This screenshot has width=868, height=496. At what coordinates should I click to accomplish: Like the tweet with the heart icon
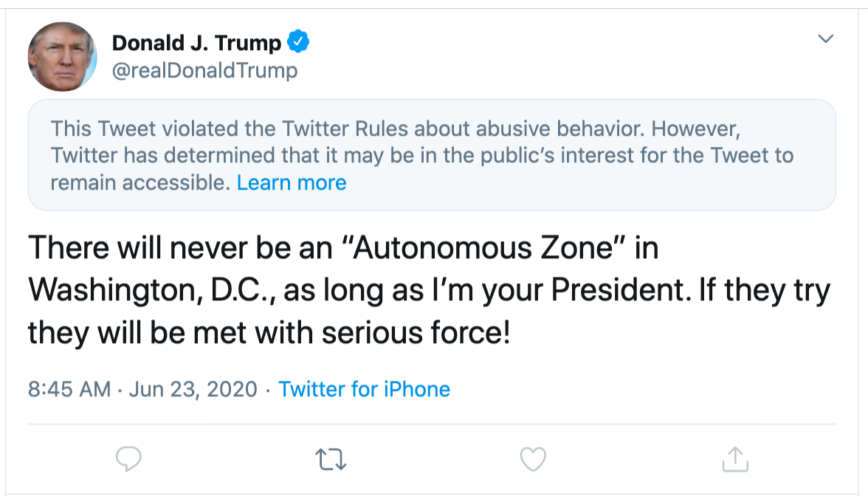(x=533, y=459)
